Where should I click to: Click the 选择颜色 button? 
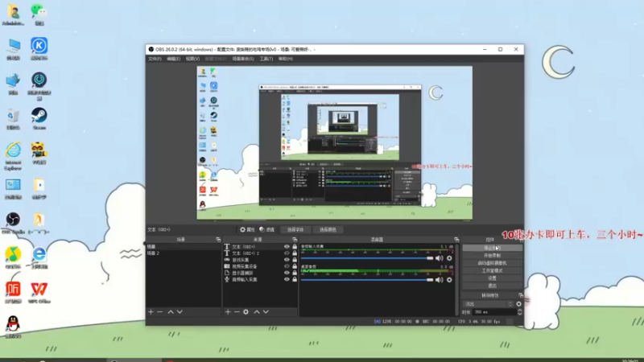(328, 229)
